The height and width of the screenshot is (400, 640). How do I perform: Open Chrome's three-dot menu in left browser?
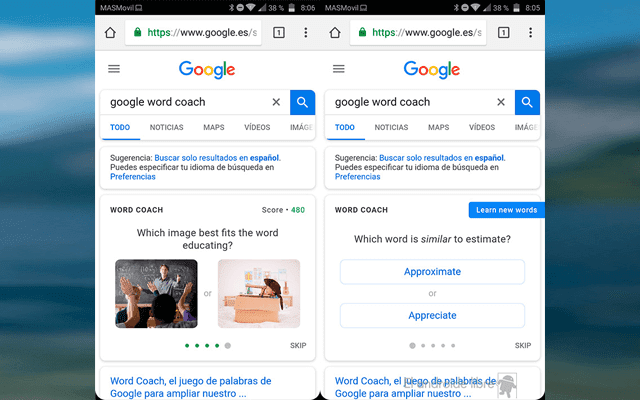point(305,32)
